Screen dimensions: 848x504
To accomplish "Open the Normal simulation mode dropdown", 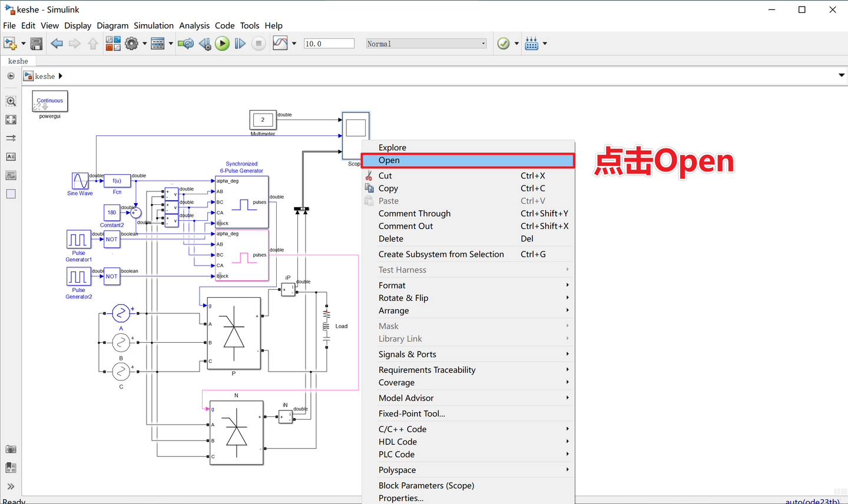I will 425,43.
